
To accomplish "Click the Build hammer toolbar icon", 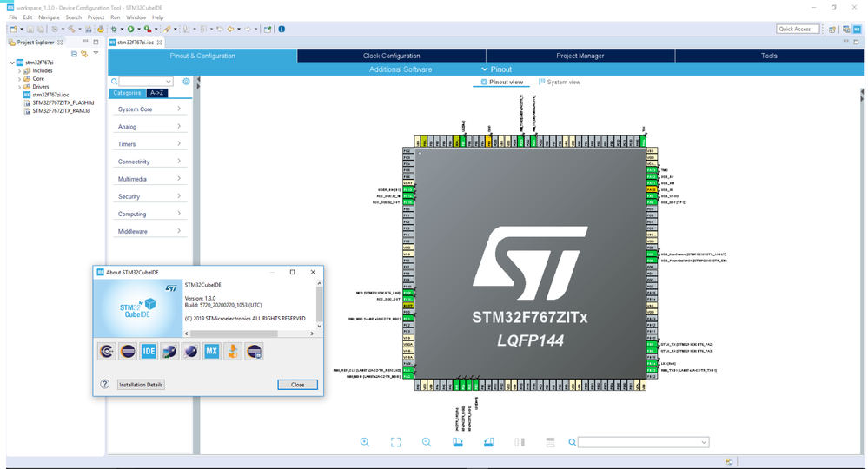I will tap(71, 29).
